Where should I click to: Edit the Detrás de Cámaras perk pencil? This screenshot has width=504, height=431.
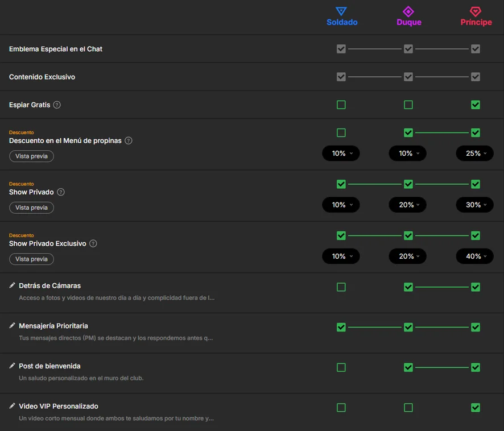click(x=12, y=285)
